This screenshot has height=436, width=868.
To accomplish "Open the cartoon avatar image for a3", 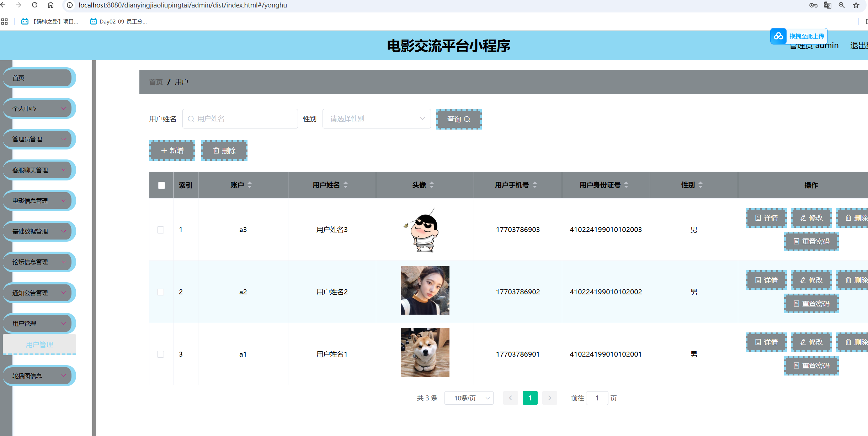I will coord(425,230).
